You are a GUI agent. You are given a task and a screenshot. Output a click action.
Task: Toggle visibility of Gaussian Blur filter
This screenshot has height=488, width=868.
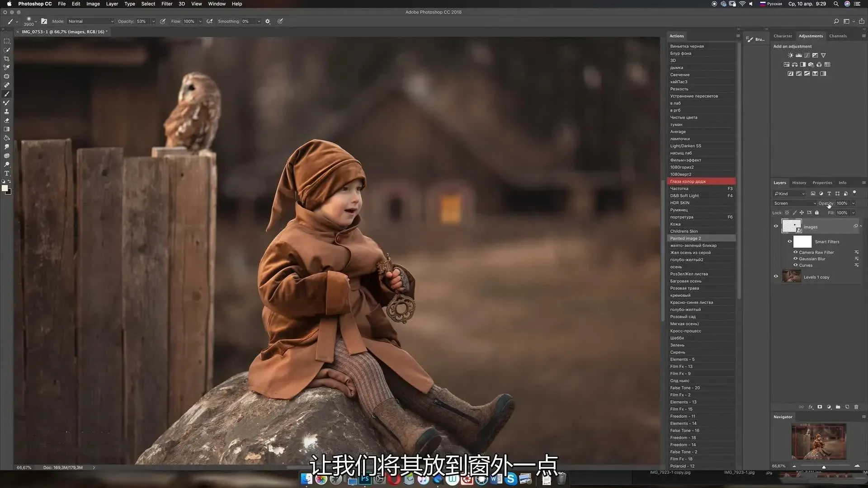pos(795,259)
